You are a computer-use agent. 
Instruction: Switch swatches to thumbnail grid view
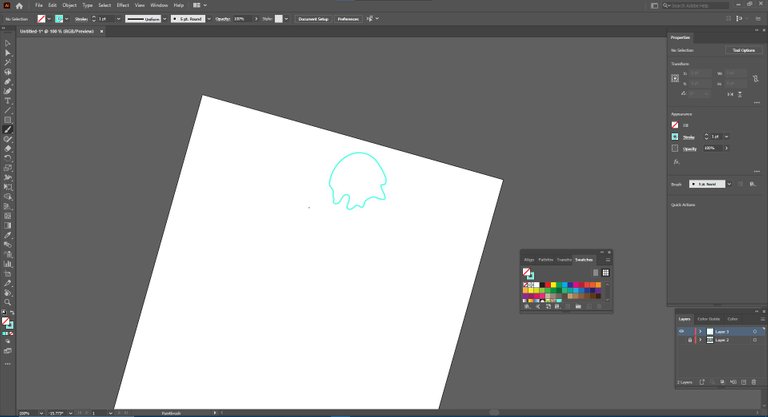coord(606,273)
